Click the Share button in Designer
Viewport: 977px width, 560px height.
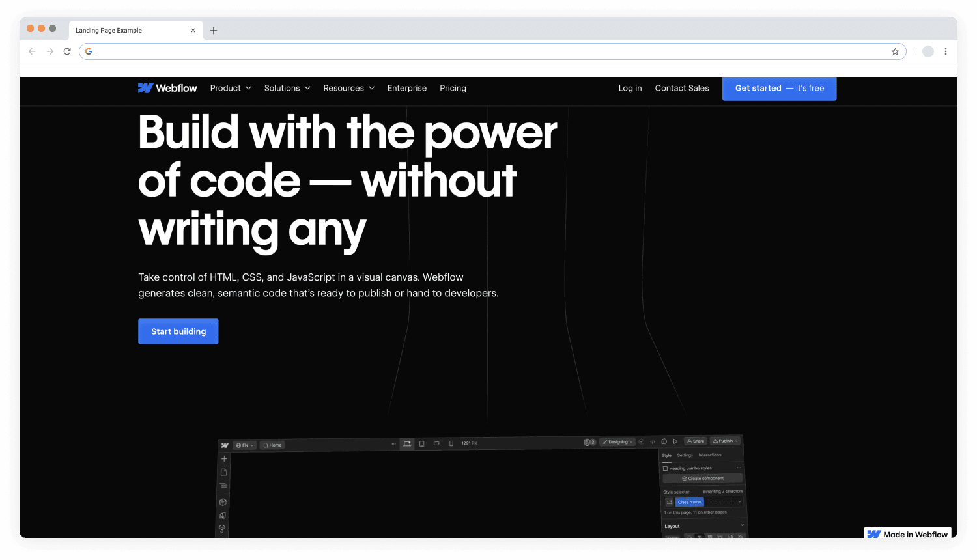[x=696, y=441]
